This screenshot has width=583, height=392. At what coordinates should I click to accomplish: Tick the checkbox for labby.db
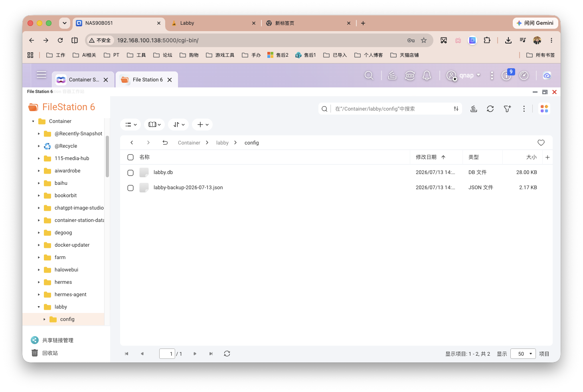tap(130, 172)
